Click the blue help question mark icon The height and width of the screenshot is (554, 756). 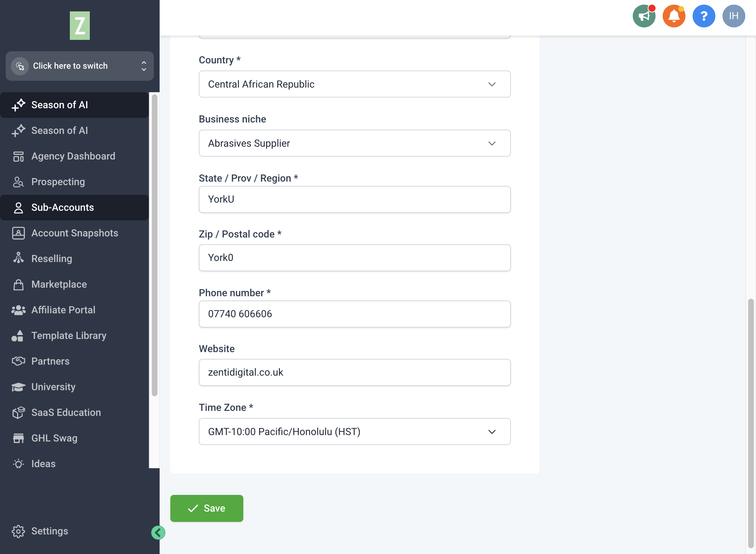click(x=704, y=16)
